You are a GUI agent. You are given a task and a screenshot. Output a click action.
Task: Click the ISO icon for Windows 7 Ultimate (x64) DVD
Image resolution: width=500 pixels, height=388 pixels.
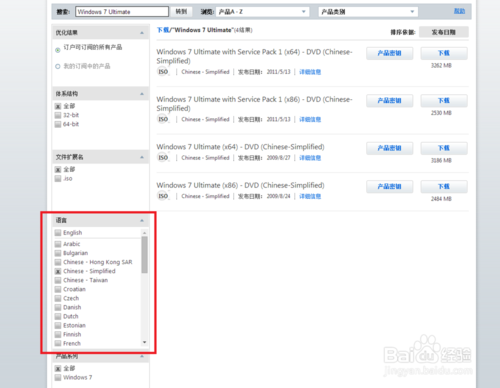pos(163,157)
